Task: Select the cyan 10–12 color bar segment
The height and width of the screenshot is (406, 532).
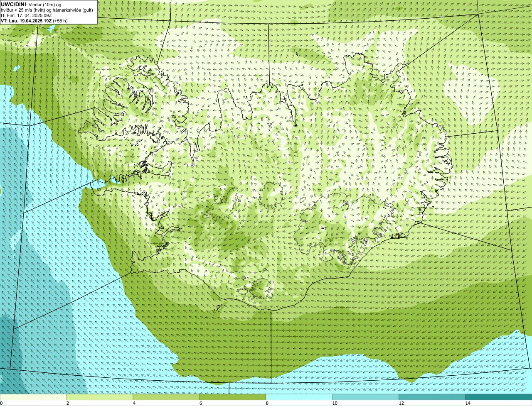Action: click(366, 397)
